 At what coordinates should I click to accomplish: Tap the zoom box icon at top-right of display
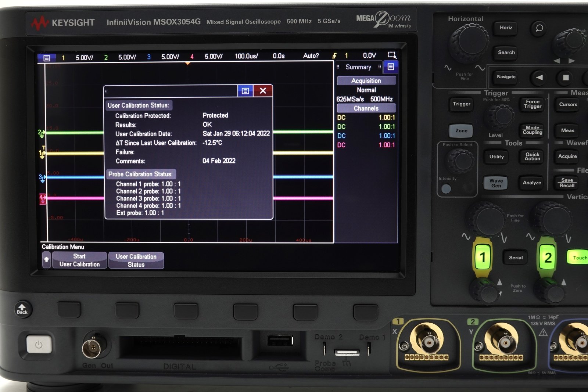pyautogui.click(x=392, y=55)
